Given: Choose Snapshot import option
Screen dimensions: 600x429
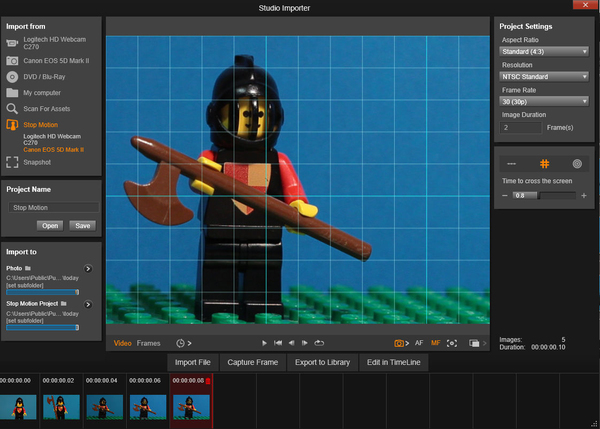Looking at the screenshot, I should click(x=29, y=162).
